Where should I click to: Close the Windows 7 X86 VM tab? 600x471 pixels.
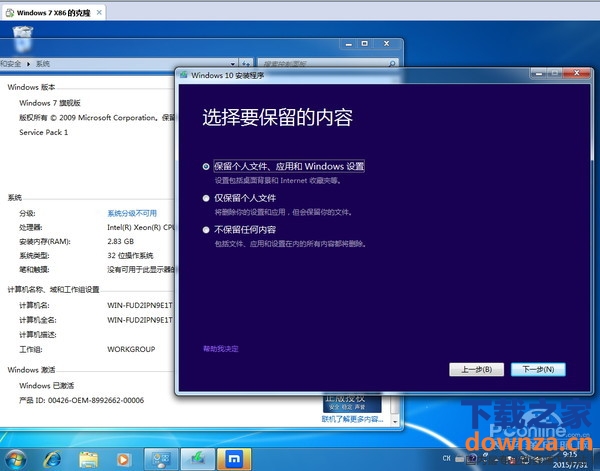click(99, 13)
